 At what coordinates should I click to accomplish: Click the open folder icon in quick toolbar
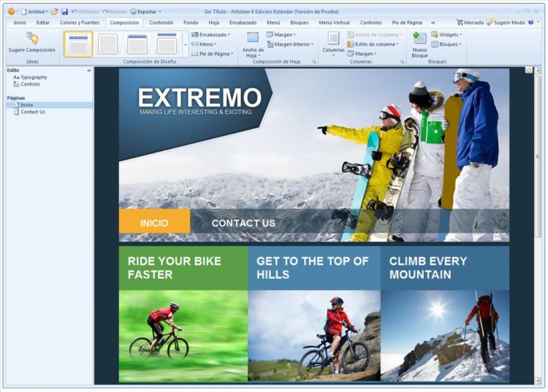(55, 12)
